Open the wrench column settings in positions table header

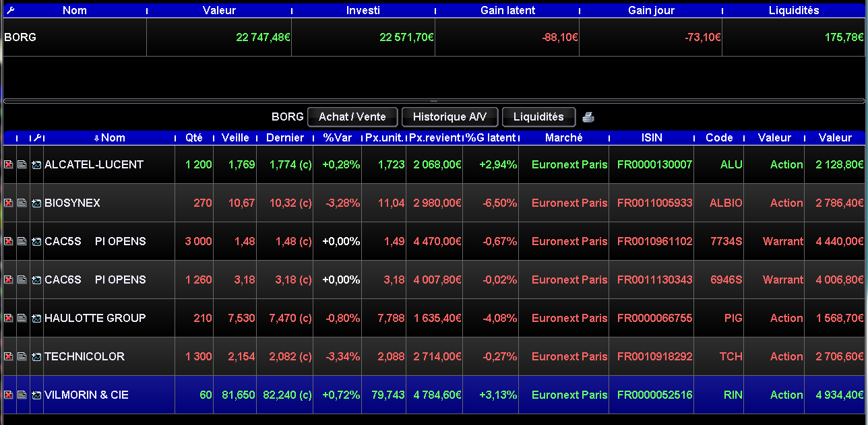(36, 137)
